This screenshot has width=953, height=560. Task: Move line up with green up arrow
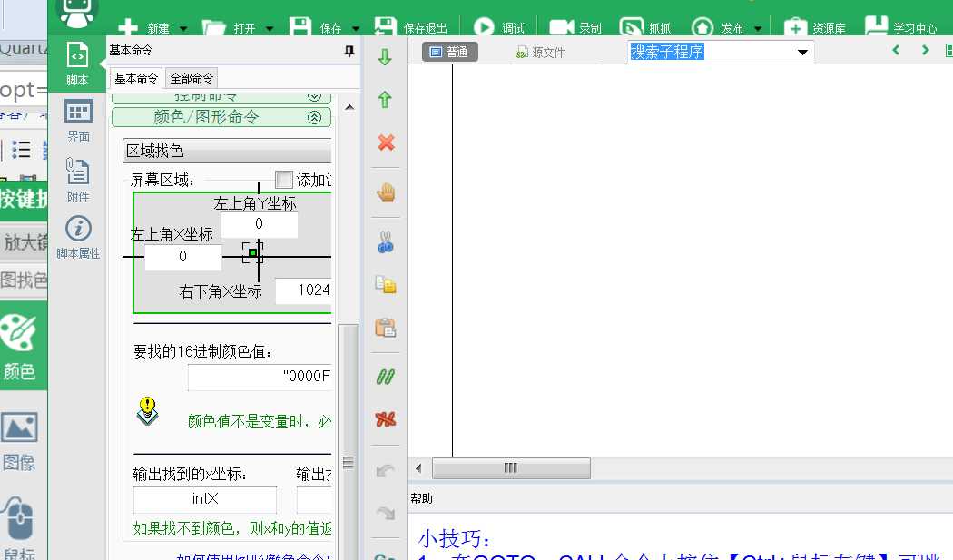point(385,100)
